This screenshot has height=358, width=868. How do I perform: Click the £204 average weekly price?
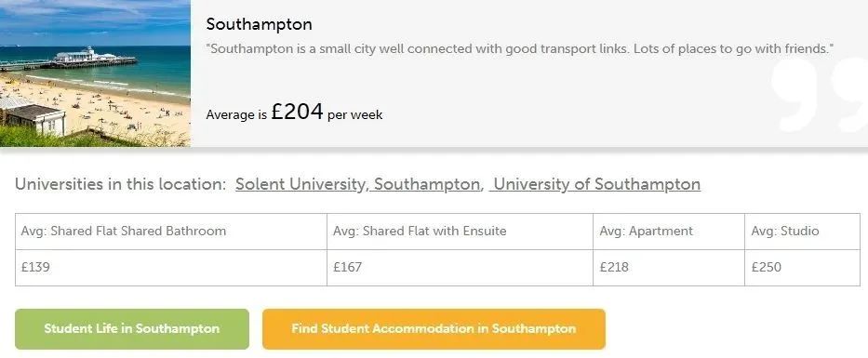pos(298,112)
